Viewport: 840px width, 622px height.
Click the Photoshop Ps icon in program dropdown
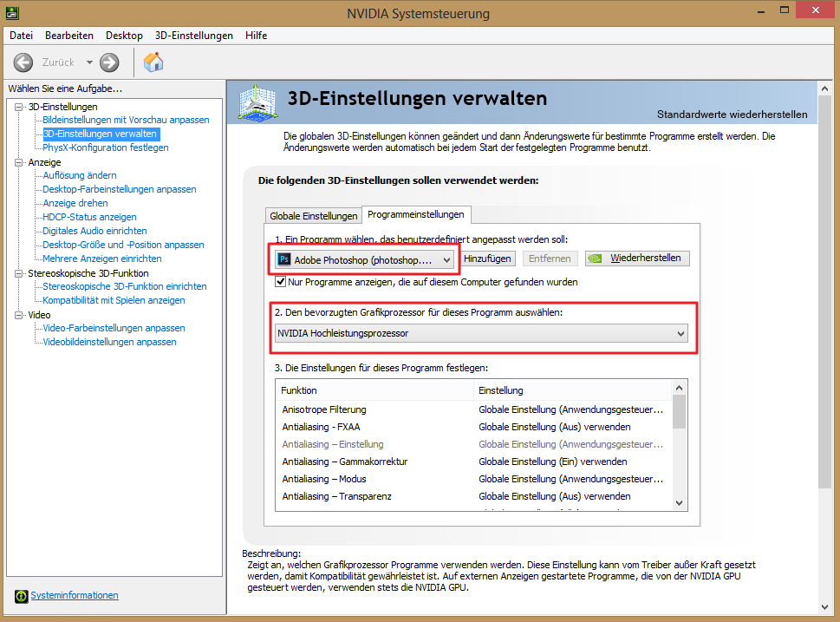point(284,259)
